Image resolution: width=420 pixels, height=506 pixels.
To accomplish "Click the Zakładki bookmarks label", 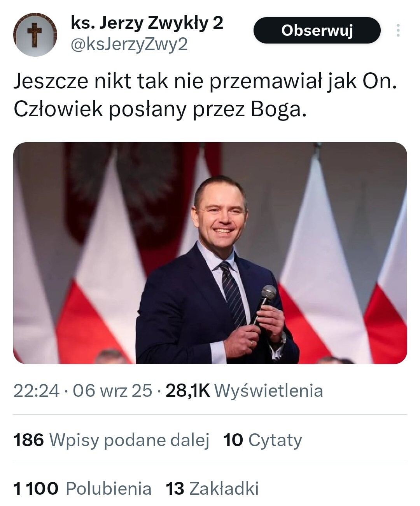I will click(x=224, y=489).
